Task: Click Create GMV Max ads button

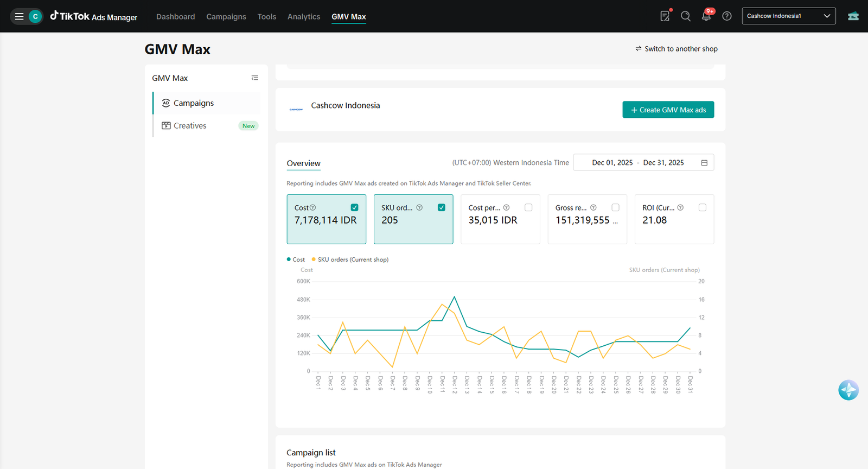Action: [668, 110]
